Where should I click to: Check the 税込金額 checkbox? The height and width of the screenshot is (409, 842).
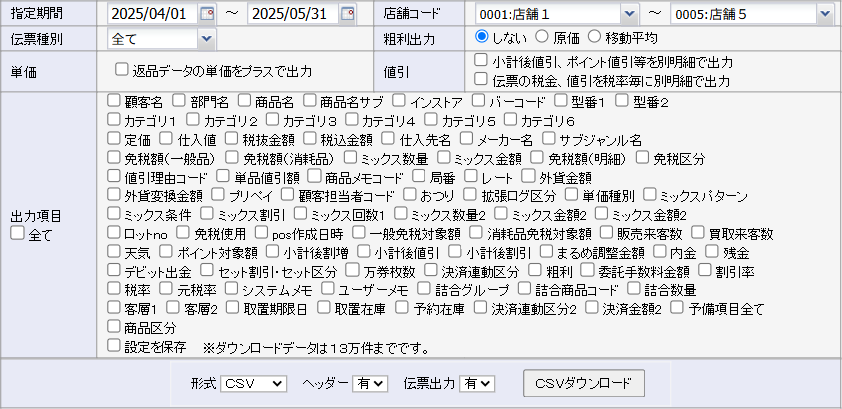(309, 138)
